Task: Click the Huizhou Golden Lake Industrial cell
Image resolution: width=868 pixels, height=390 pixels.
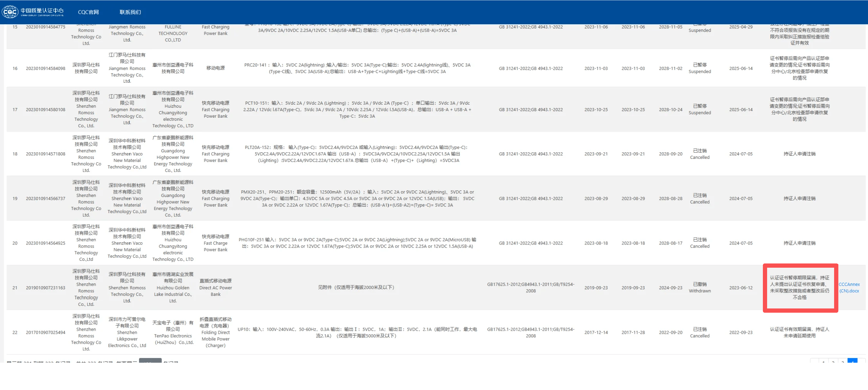Action: tap(173, 287)
